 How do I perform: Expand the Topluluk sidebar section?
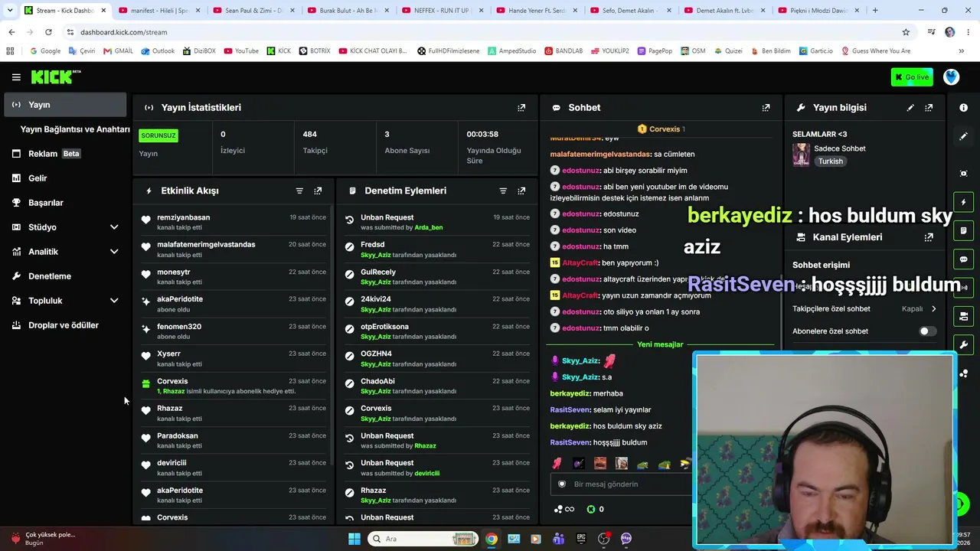[114, 301]
